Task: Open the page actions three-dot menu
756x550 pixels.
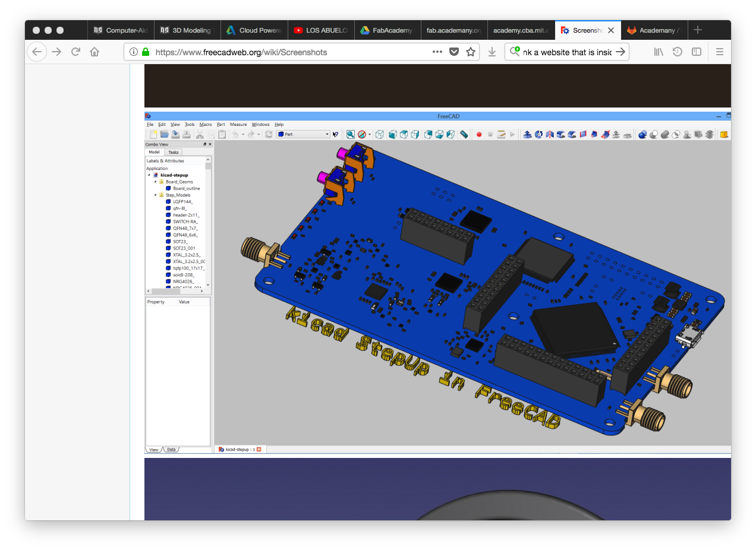Action: [x=437, y=52]
